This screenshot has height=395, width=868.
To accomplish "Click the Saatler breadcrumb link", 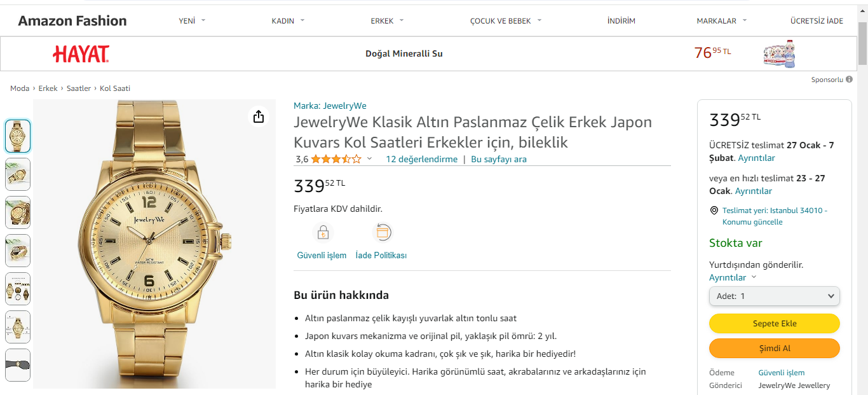I will [x=79, y=88].
